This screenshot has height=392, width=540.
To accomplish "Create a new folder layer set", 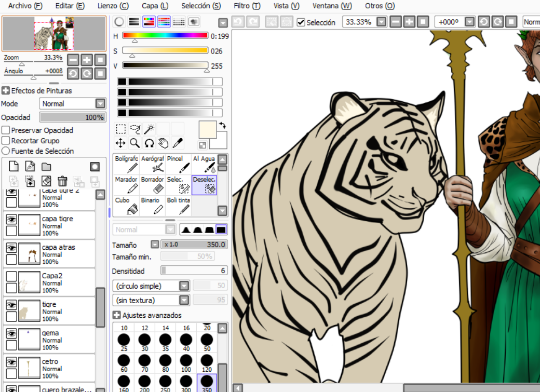I will (46, 167).
